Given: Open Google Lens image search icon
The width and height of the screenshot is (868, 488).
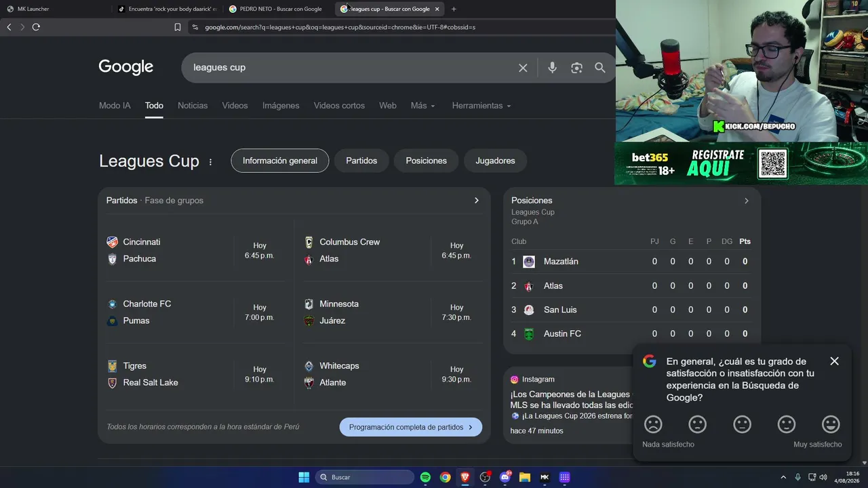Looking at the screenshot, I should (x=576, y=68).
